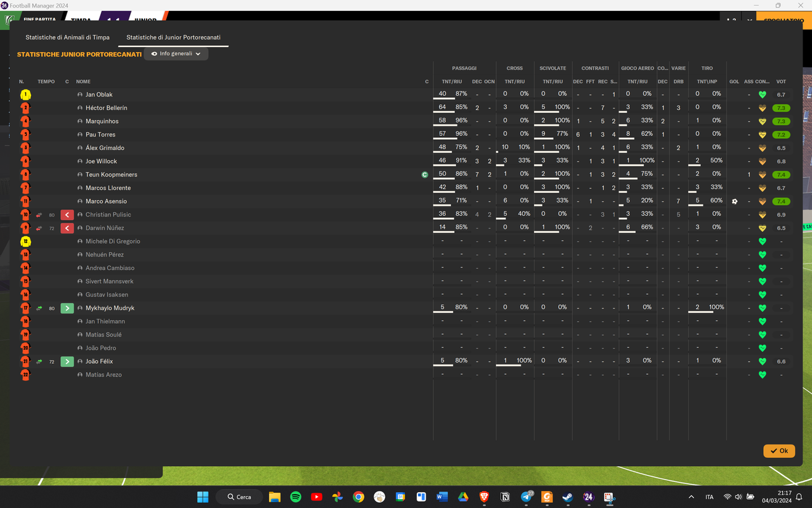Screen dimensions: 812x508
Task: Select the Statistiche di Junior Portorecanati tab
Action: (173, 37)
